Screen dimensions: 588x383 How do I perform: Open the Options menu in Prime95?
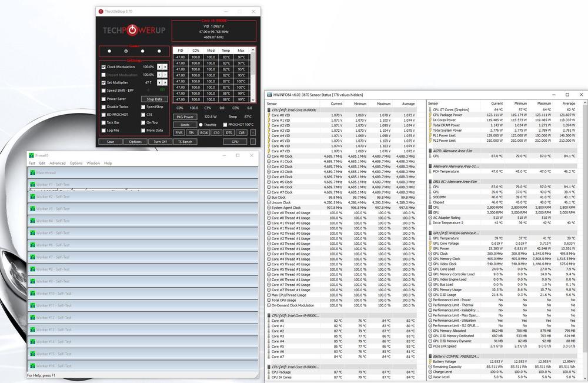77,162
